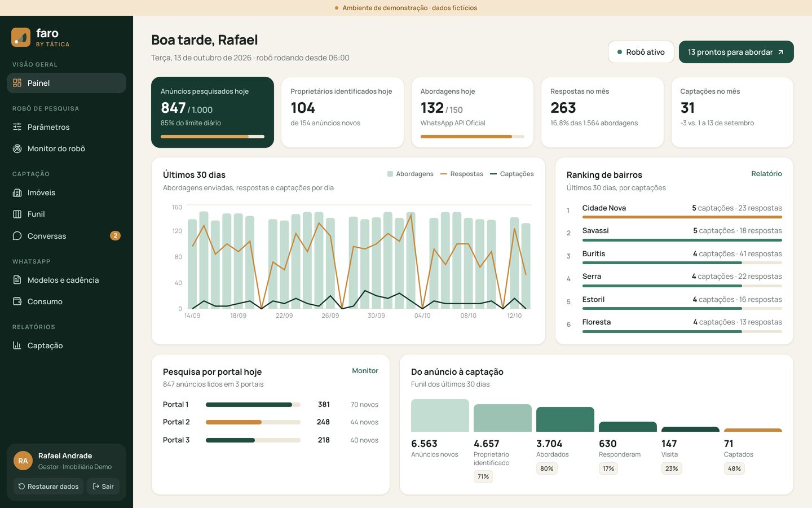Click the Floresta ranking row

(674, 325)
